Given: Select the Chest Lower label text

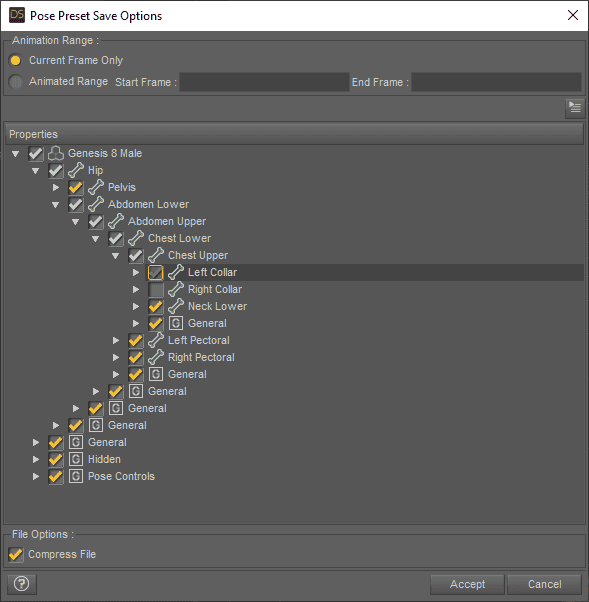Looking at the screenshot, I should coord(179,238).
